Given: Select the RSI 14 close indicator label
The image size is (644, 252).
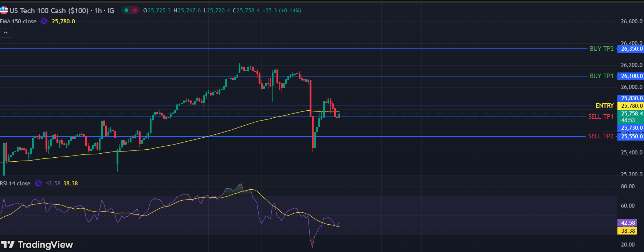Looking at the screenshot, I should coord(16,184).
